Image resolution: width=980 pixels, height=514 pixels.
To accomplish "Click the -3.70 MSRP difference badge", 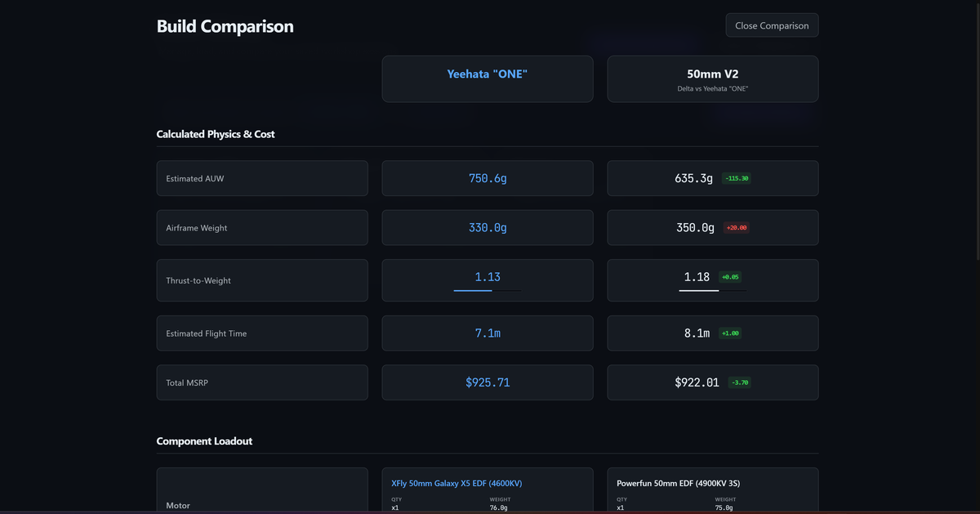I will click(739, 382).
